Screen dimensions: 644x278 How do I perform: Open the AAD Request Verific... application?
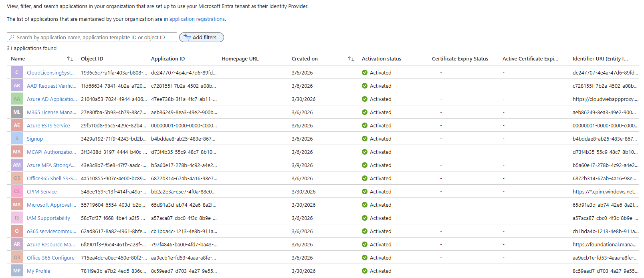(x=51, y=86)
